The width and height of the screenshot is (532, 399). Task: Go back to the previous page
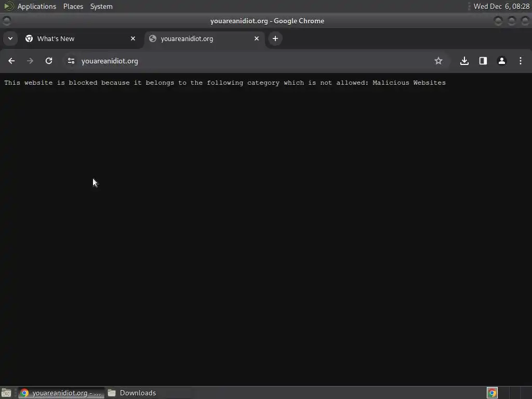11,61
